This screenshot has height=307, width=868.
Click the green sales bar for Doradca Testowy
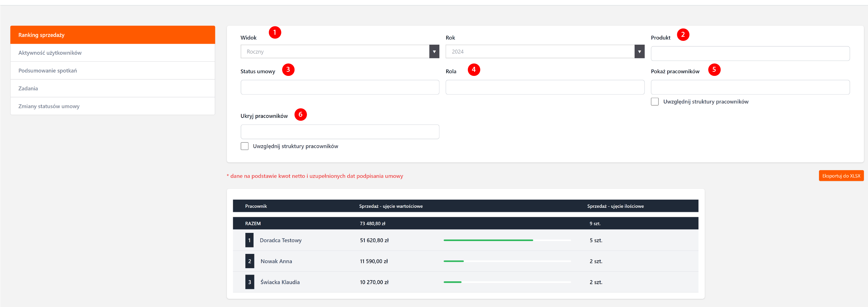pyautogui.click(x=488, y=240)
